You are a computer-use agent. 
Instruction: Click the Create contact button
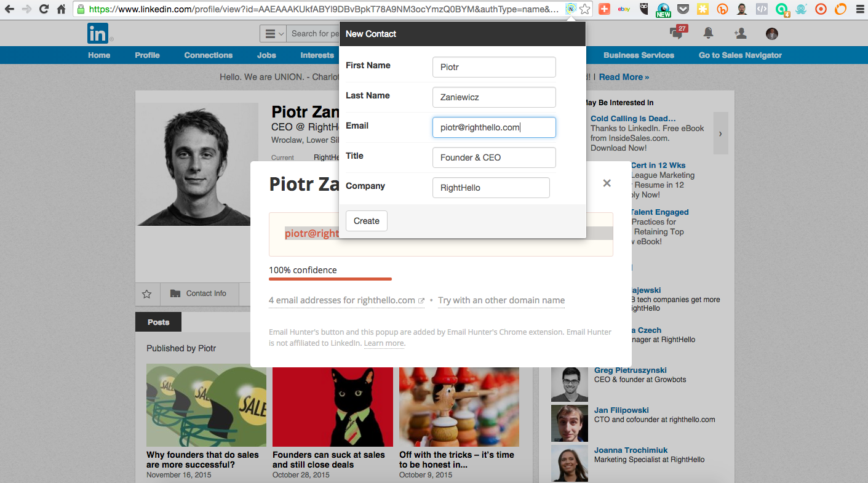pos(367,221)
